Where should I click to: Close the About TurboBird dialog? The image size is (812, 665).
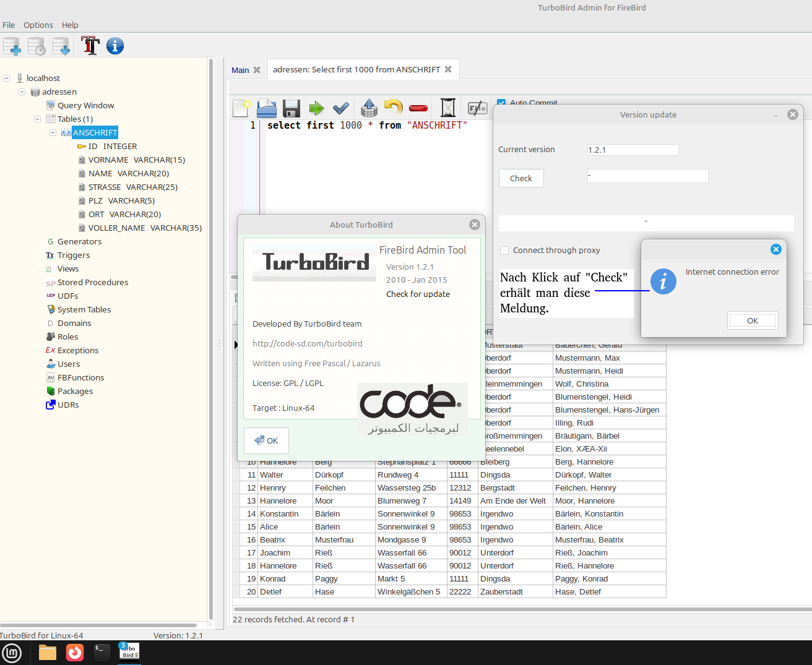pyautogui.click(x=475, y=225)
